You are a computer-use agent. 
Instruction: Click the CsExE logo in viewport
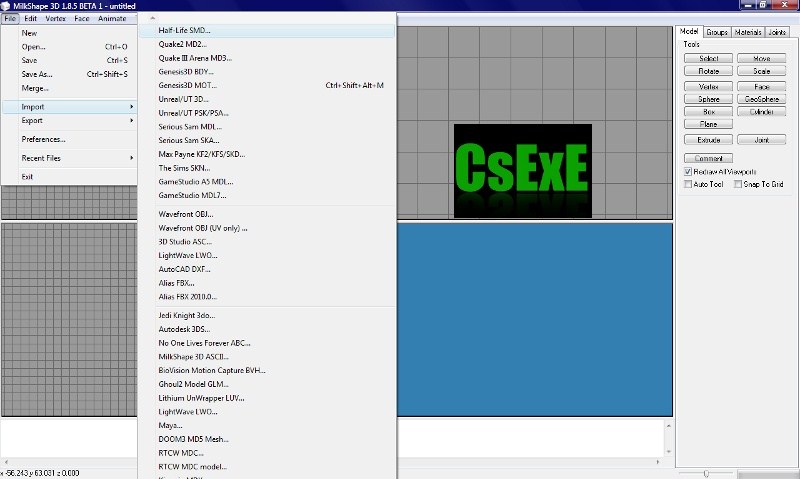pos(522,170)
